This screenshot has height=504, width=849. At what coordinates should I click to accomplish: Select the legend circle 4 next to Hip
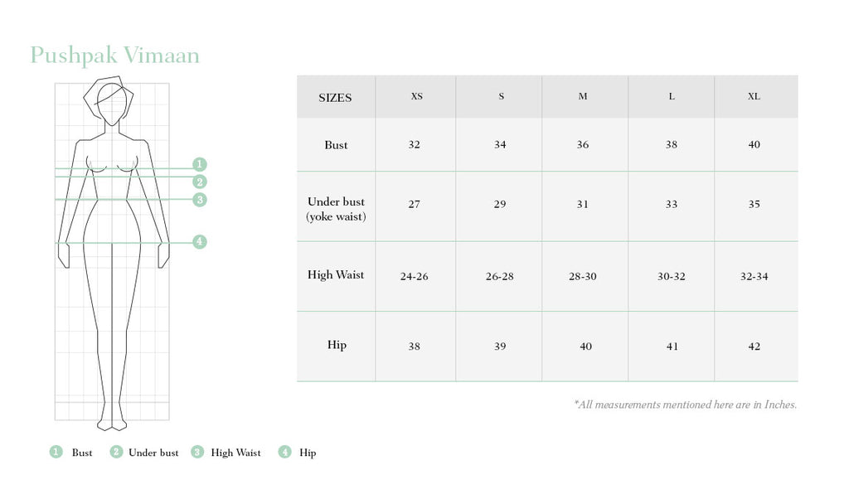(285, 452)
